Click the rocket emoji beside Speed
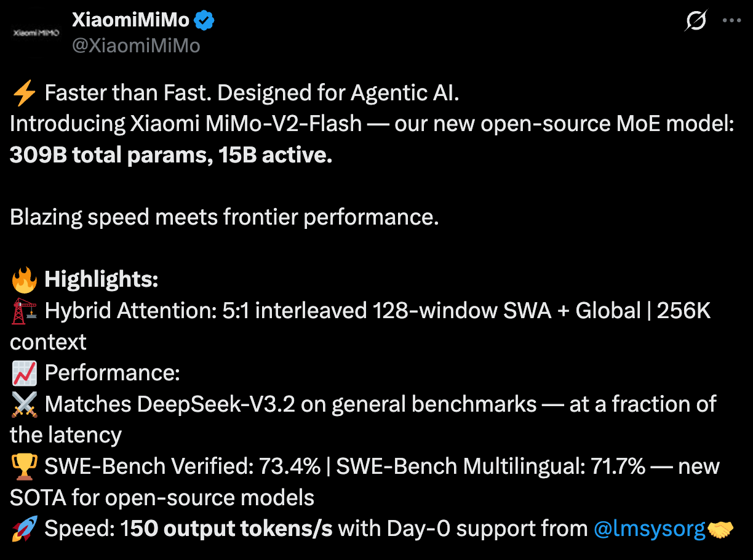 pyautogui.click(x=24, y=529)
